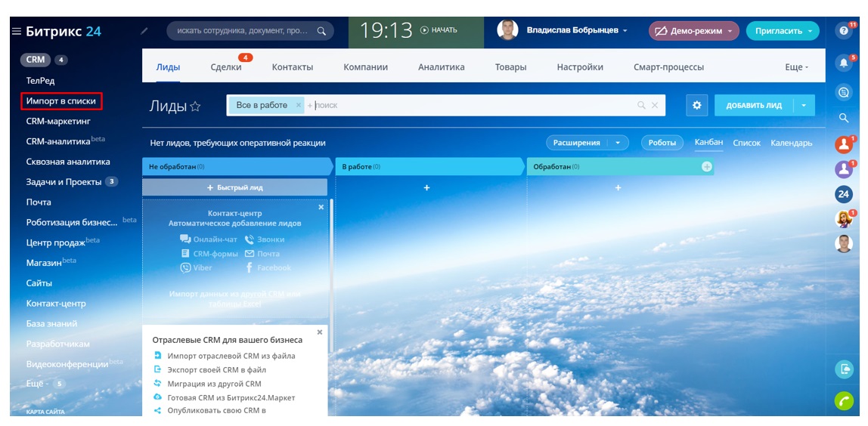Click the magnifier icon inside leads filter

pyautogui.click(x=642, y=105)
